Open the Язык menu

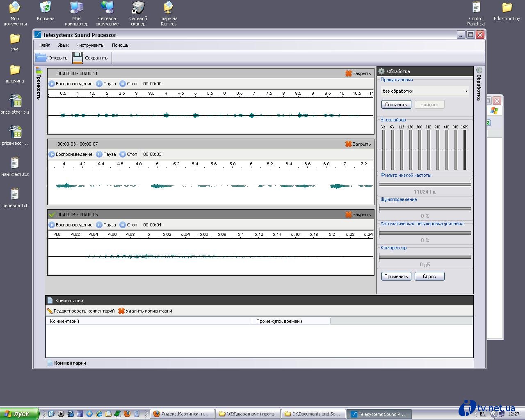63,45
